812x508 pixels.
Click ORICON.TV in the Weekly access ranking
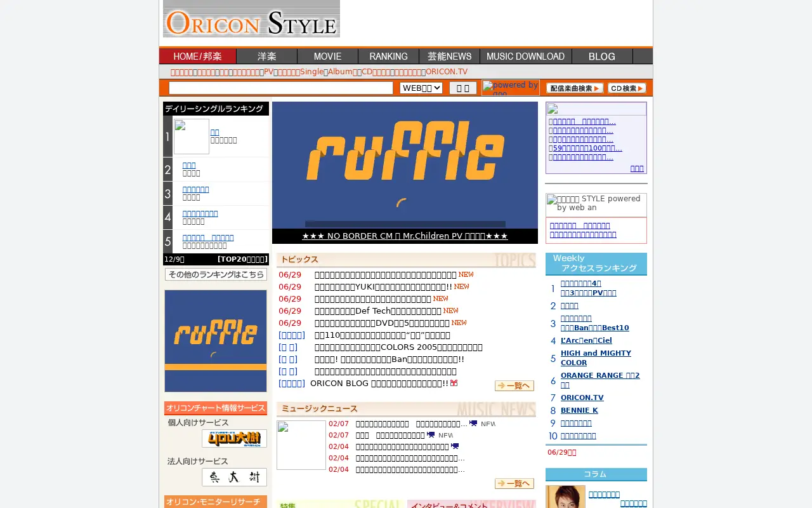(x=582, y=398)
